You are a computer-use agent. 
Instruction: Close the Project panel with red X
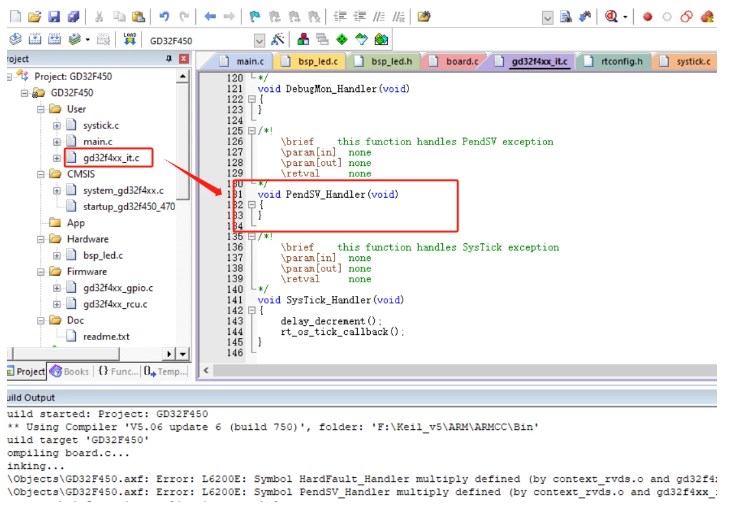[183, 59]
